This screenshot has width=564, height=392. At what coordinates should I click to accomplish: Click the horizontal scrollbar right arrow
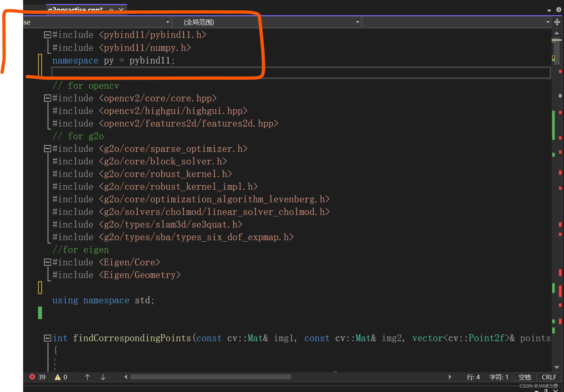click(450, 377)
